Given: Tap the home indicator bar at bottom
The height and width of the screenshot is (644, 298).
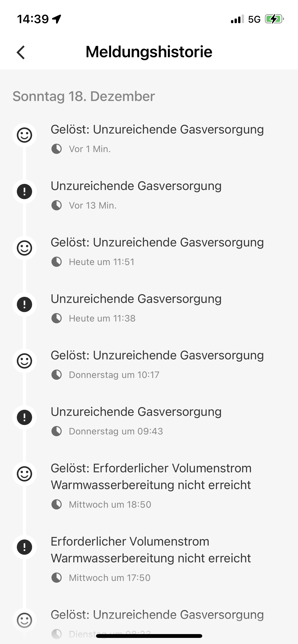Looking at the screenshot, I should [x=149, y=636].
